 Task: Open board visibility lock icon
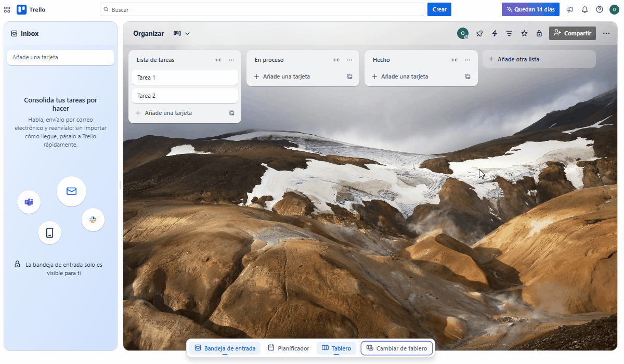click(539, 33)
